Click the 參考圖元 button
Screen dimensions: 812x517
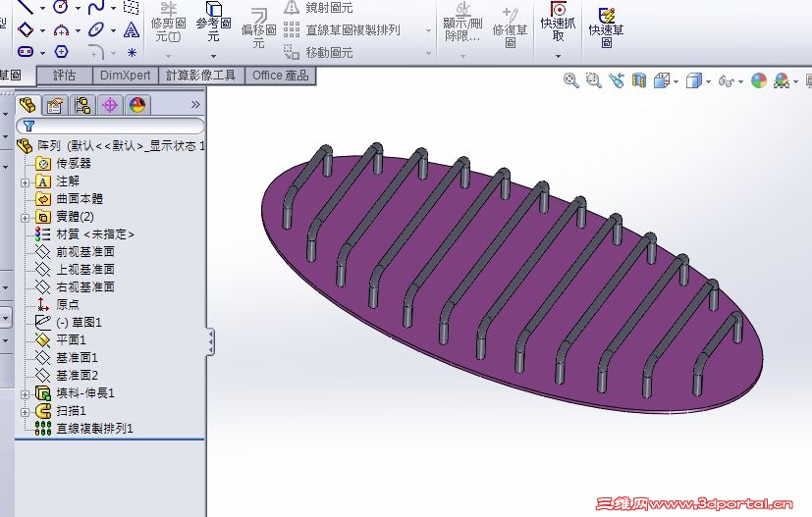(x=213, y=24)
